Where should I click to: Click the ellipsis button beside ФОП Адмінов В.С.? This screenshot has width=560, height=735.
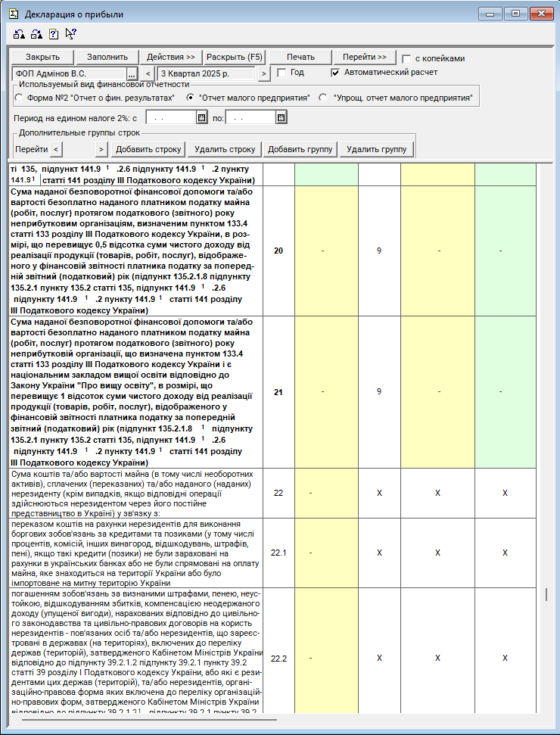(132, 73)
